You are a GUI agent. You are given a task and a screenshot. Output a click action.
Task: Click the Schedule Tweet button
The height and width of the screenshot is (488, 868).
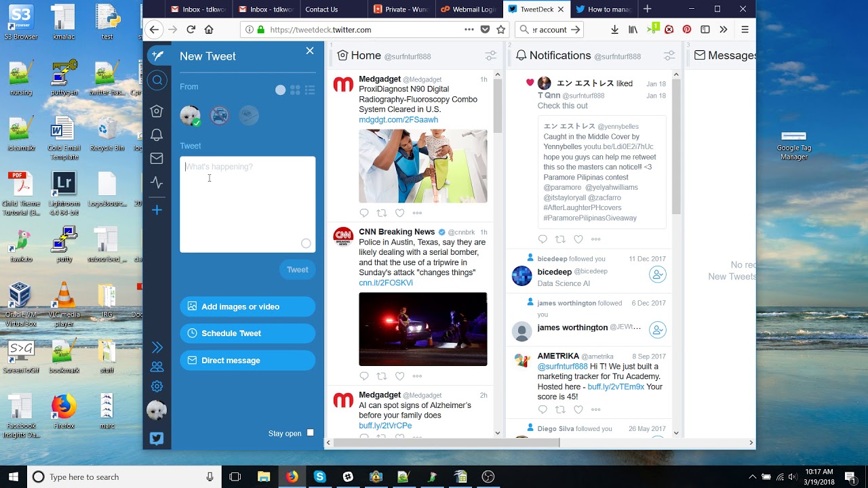248,333
